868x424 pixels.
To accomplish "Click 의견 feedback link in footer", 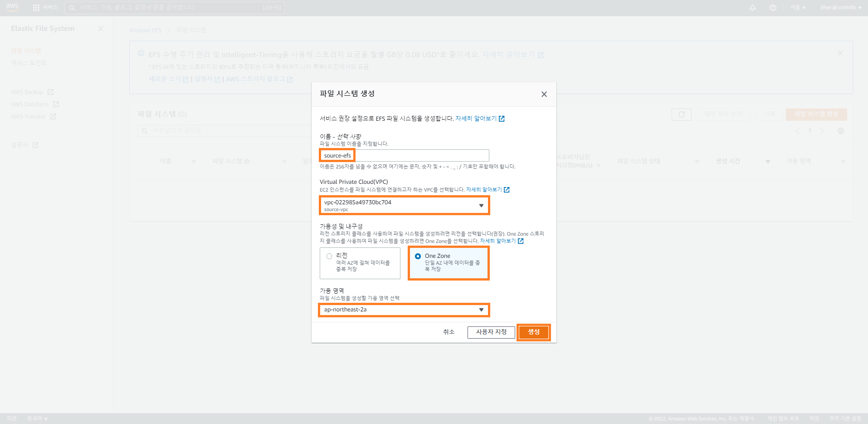I will click(12, 419).
